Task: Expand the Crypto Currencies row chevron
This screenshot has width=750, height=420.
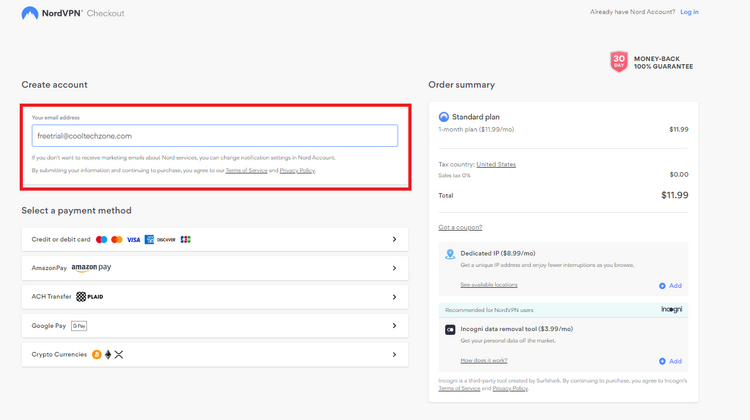Action: pos(394,354)
